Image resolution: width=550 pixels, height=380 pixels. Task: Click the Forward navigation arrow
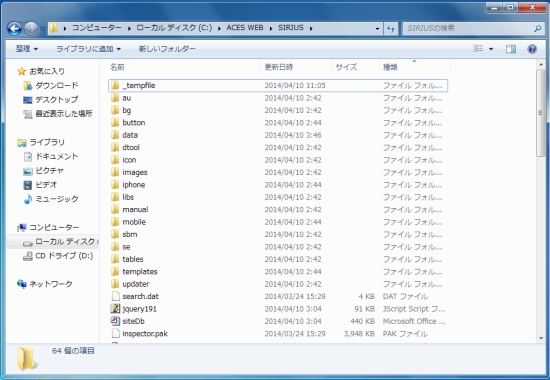click(31, 28)
